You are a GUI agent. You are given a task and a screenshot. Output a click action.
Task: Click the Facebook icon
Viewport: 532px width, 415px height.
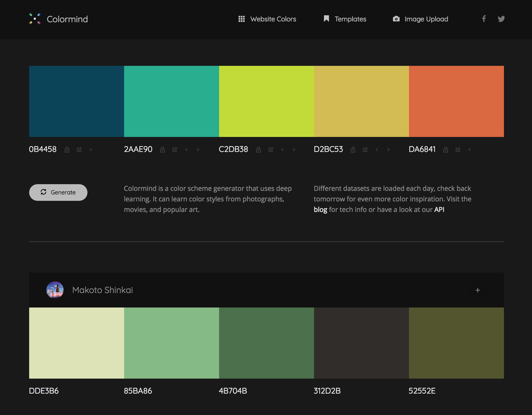484,19
